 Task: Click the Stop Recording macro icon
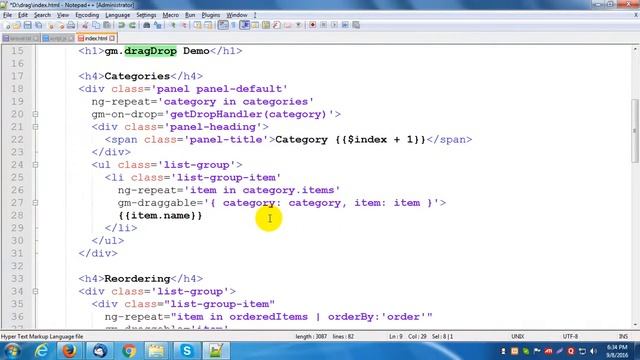point(323,25)
